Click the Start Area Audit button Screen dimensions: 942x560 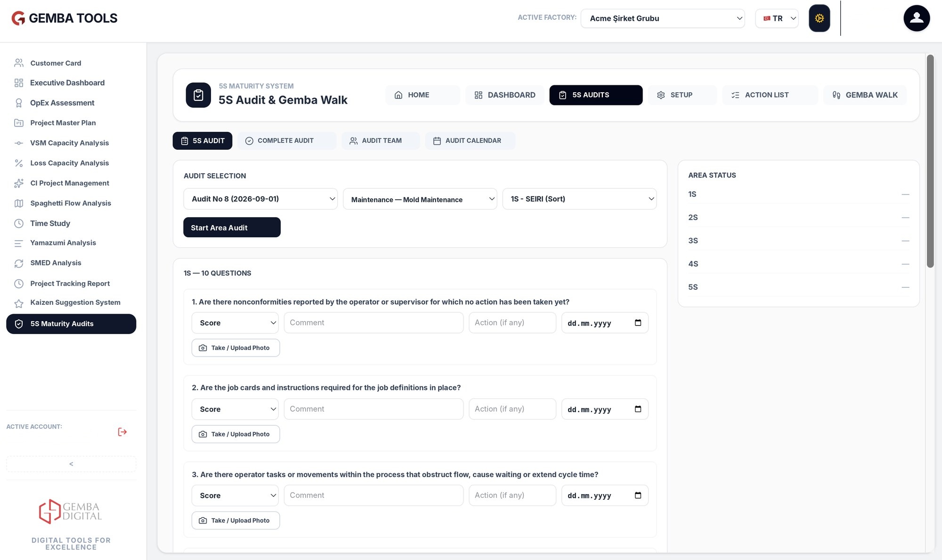pyautogui.click(x=232, y=227)
